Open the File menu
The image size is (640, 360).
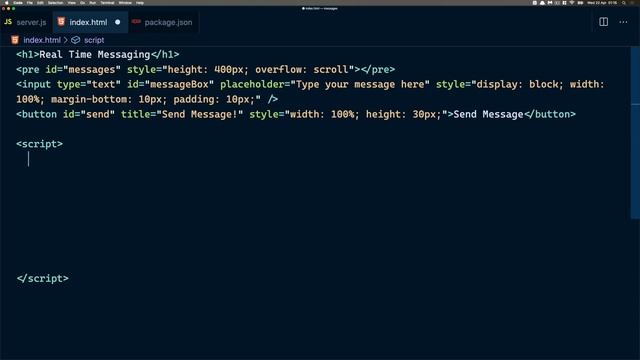[29, 2]
